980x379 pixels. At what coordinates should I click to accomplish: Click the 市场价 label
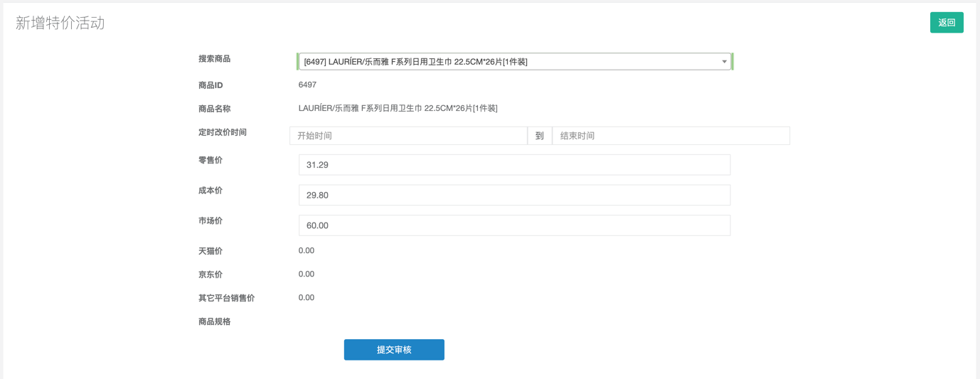(211, 220)
